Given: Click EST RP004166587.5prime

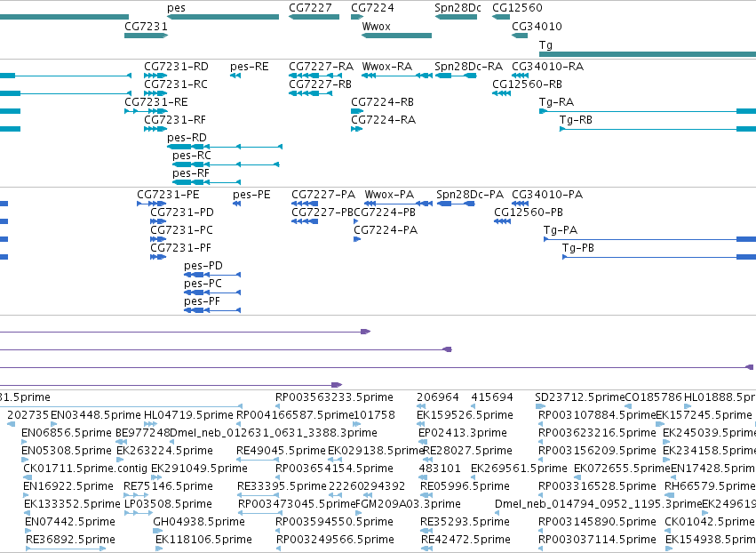Looking at the screenshot, I should coord(295,415).
